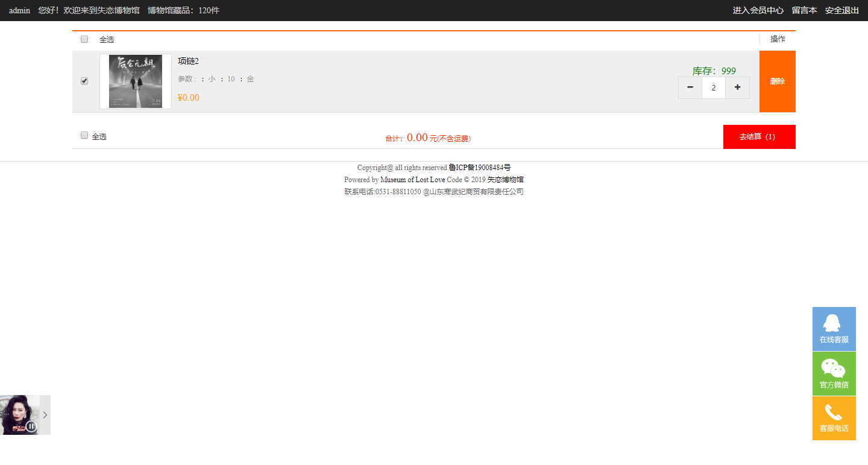Click the quantity input field

point(714,87)
